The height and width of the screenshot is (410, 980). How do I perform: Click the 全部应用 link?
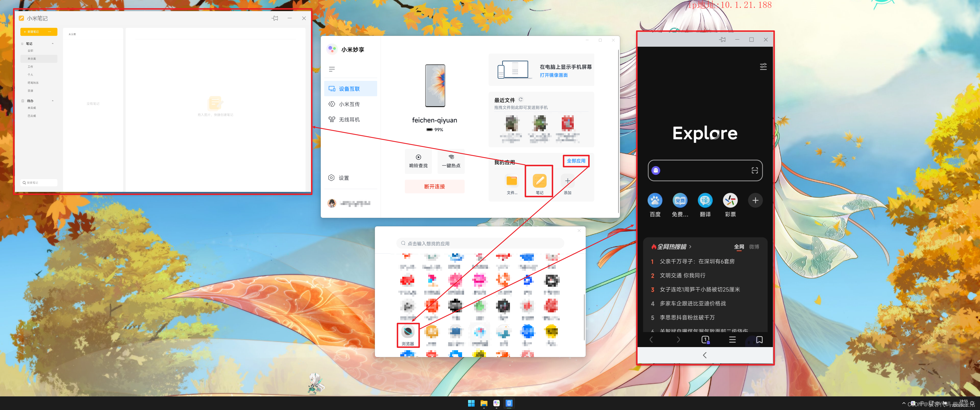(576, 161)
